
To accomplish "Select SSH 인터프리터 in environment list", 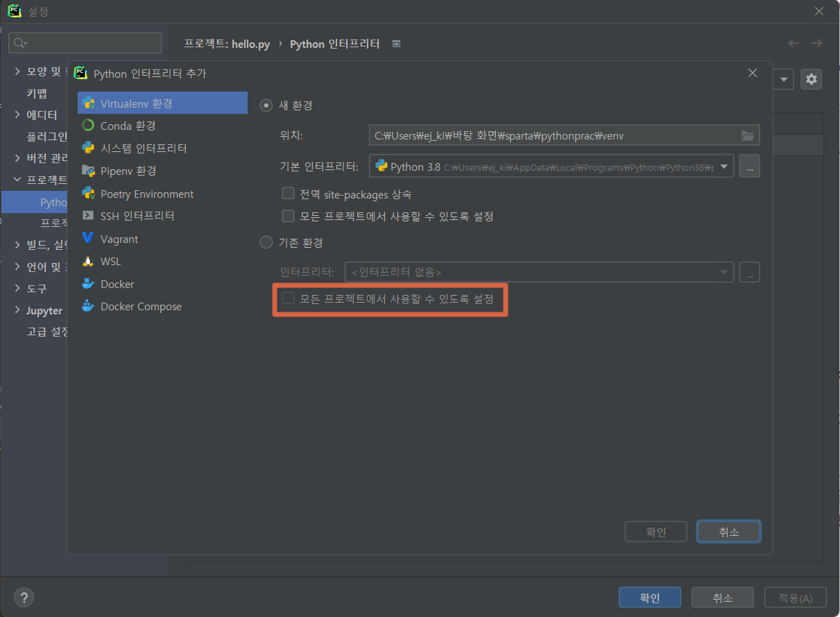I will [162, 216].
